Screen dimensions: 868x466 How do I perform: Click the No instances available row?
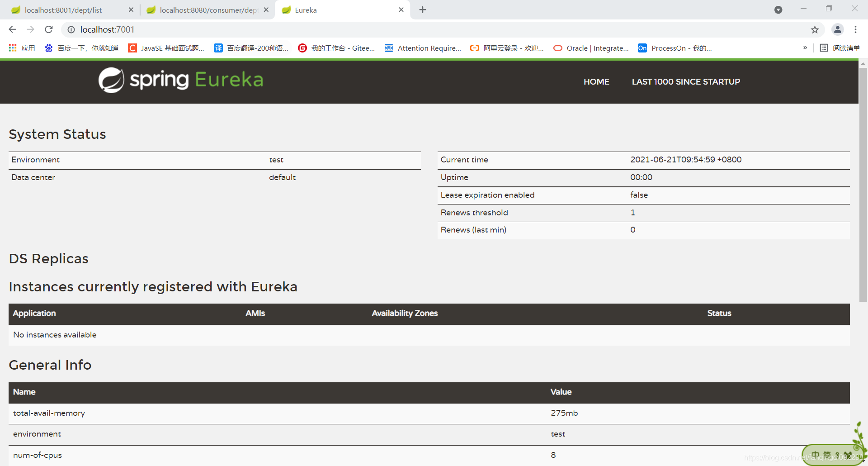click(x=429, y=335)
